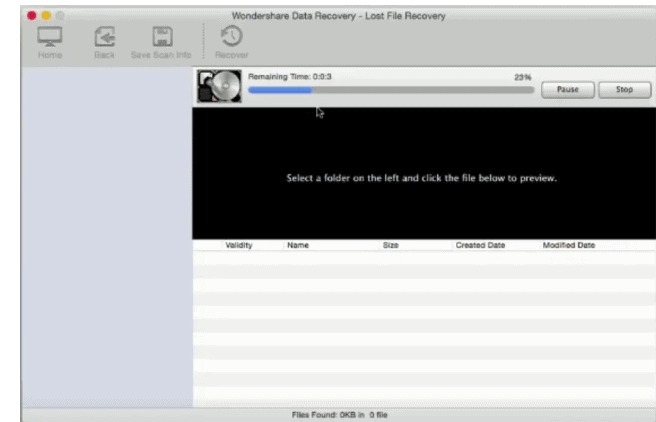The height and width of the screenshot is (422, 656).
Task: Close the window with the red button
Action: click(31, 16)
